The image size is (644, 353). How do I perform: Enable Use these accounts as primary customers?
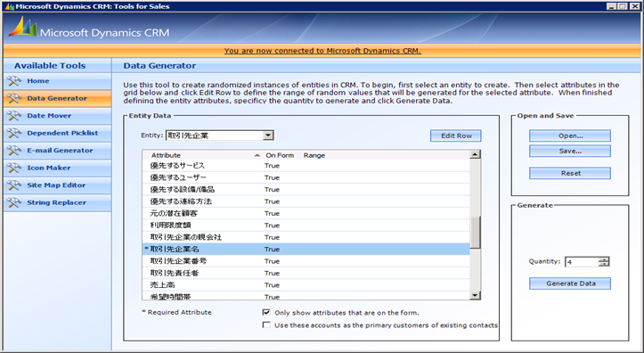pyautogui.click(x=266, y=324)
